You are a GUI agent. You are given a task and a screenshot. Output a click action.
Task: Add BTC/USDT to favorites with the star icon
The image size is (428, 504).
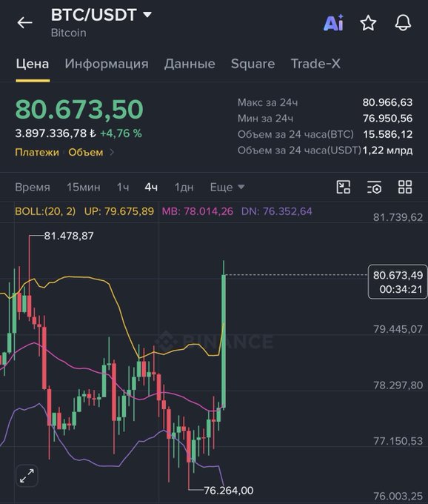point(368,23)
